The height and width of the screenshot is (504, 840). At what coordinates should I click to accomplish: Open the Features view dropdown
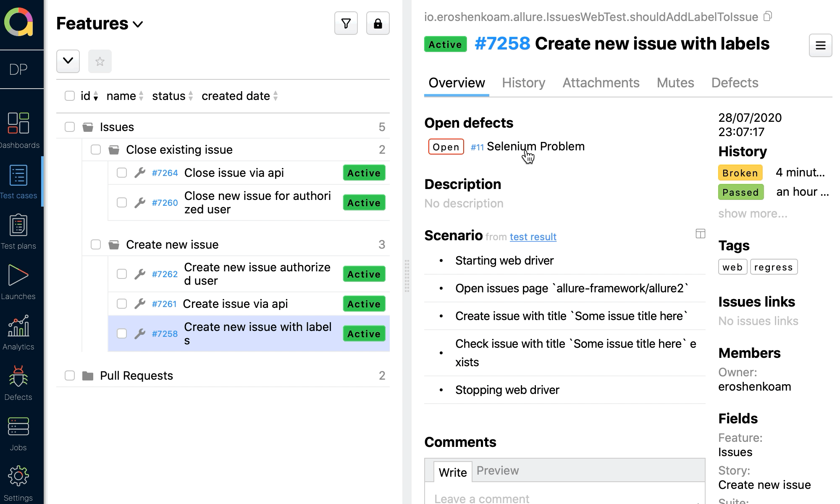(x=100, y=24)
